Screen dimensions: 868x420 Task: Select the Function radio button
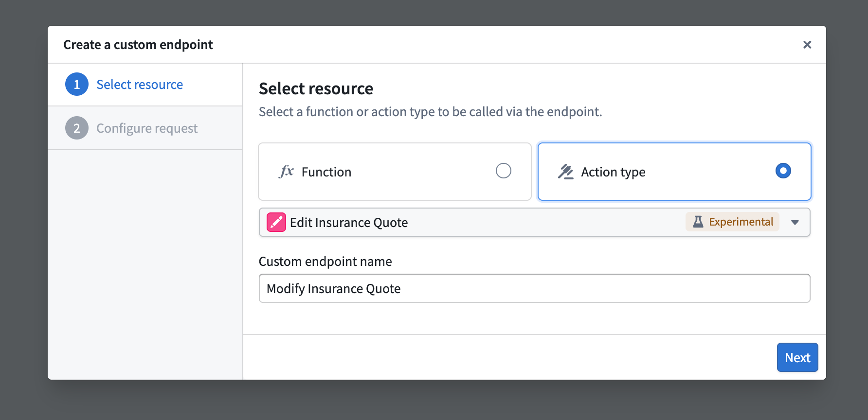click(504, 171)
